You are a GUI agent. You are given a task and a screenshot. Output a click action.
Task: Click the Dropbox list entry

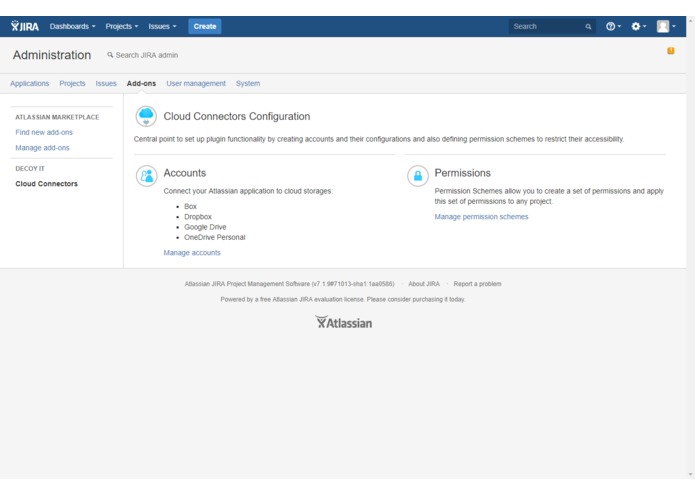pyautogui.click(x=198, y=217)
